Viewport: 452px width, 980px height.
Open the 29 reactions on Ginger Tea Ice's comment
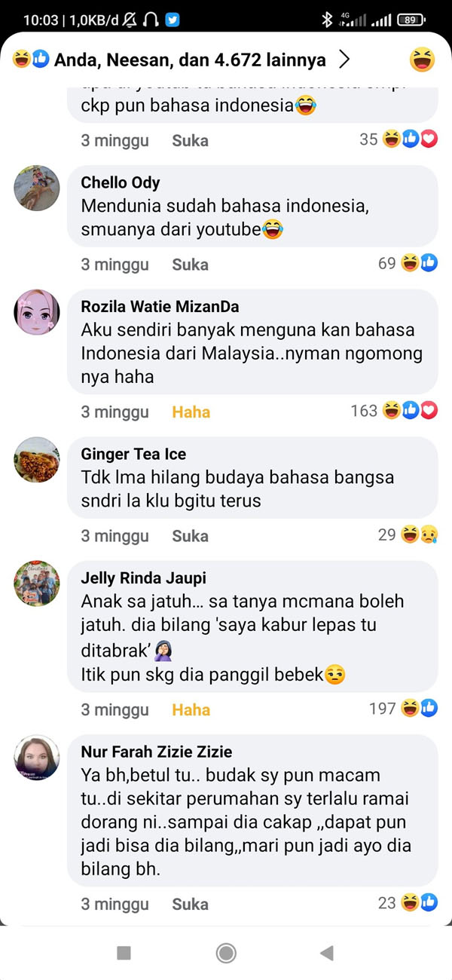tap(408, 534)
